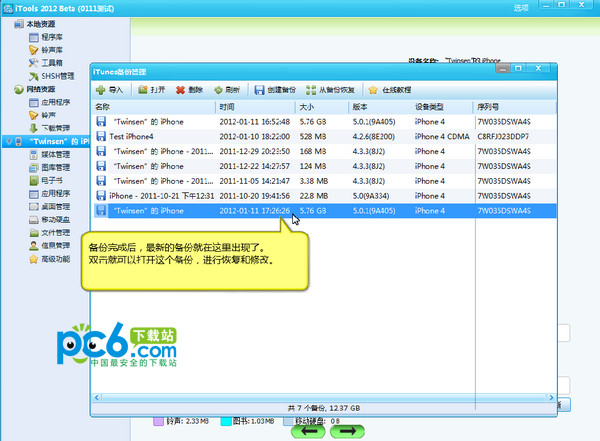
Task: Open device 应用程序 applications section
Action: (x=50, y=193)
